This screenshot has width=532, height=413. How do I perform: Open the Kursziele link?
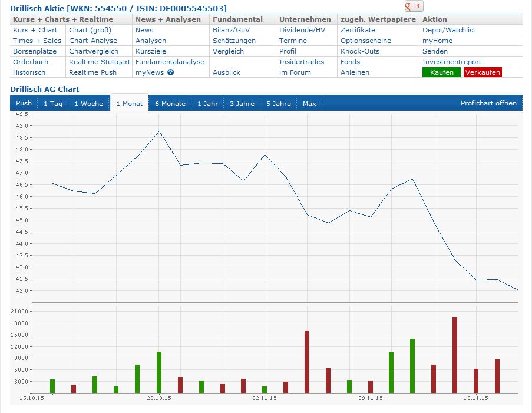pos(151,51)
